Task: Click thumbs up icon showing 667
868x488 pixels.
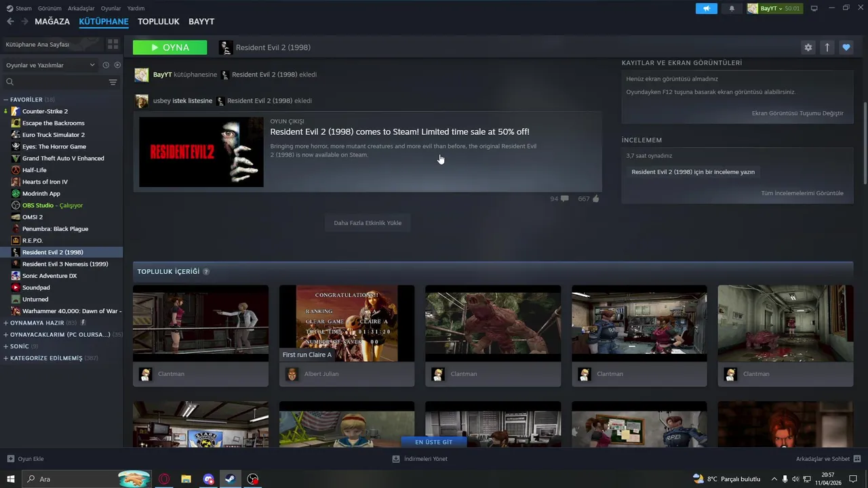Action: [x=596, y=199]
